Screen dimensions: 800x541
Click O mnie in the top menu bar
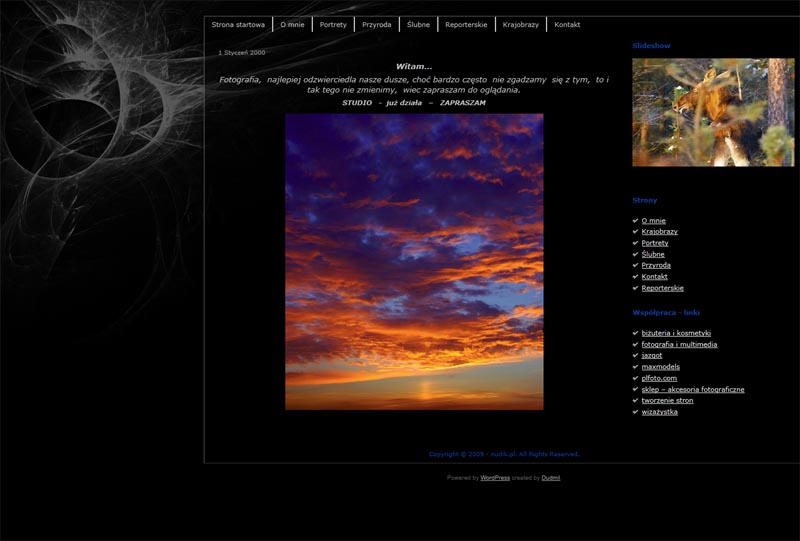click(292, 24)
